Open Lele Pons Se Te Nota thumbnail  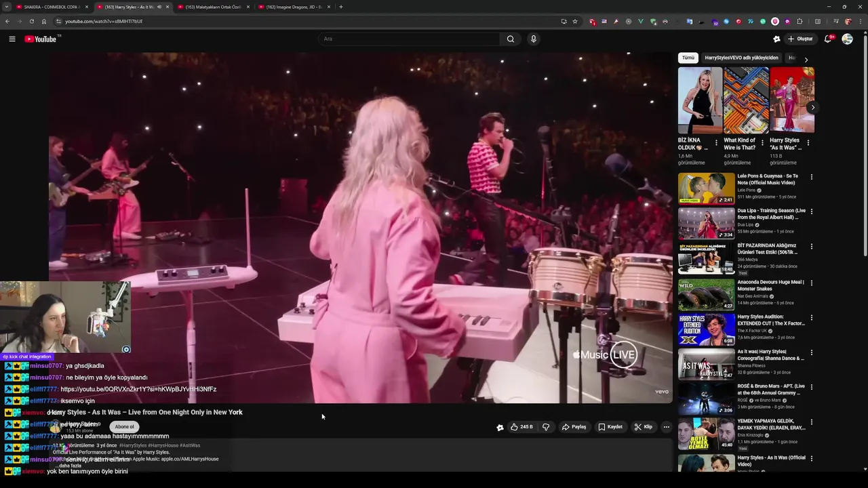click(706, 188)
